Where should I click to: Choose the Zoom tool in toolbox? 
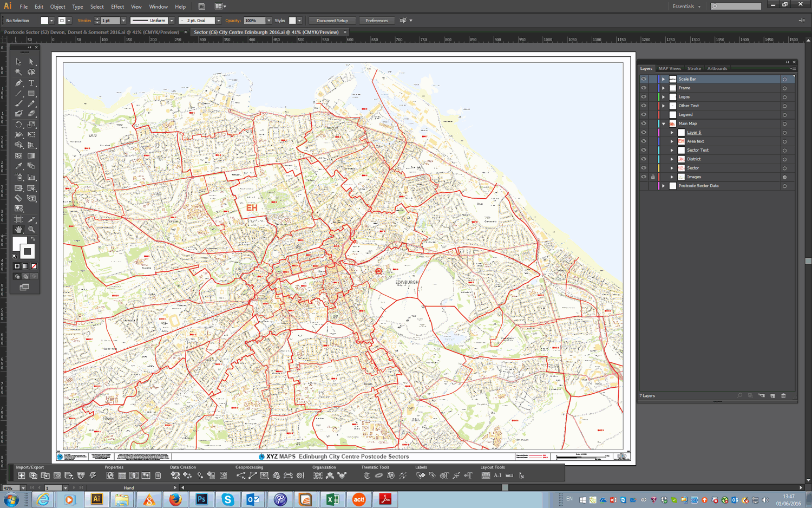(31, 230)
